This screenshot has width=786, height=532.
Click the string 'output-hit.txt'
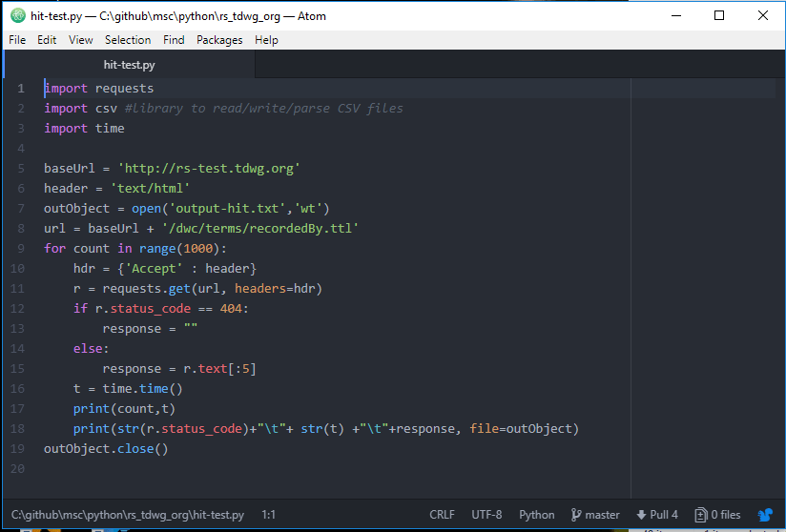227,209
